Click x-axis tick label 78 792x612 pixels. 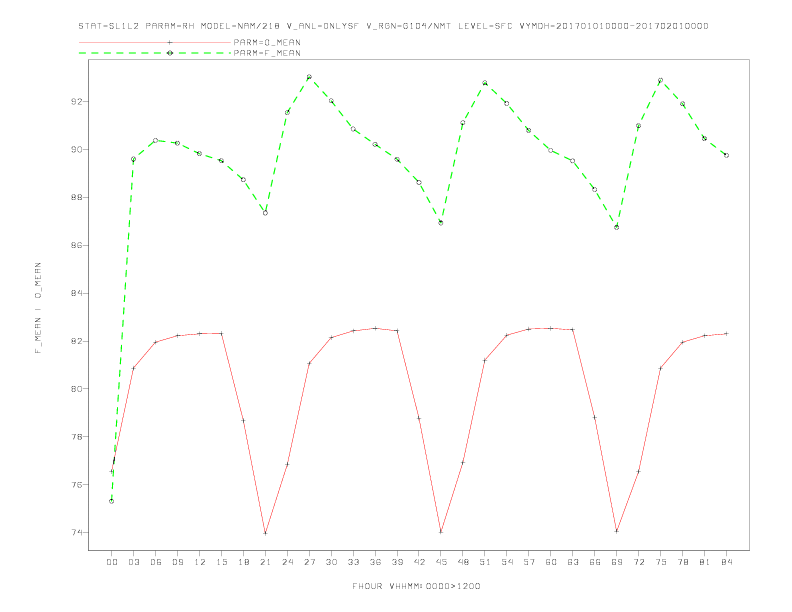coord(682,562)
